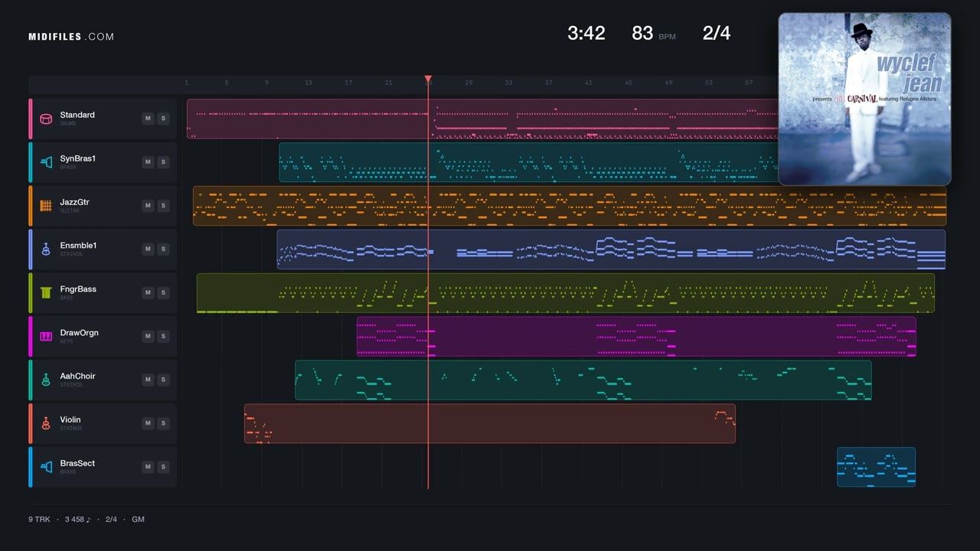
Task: Solo the JazzGtr track
Action: pyautogui.click(x=163, y=206)
